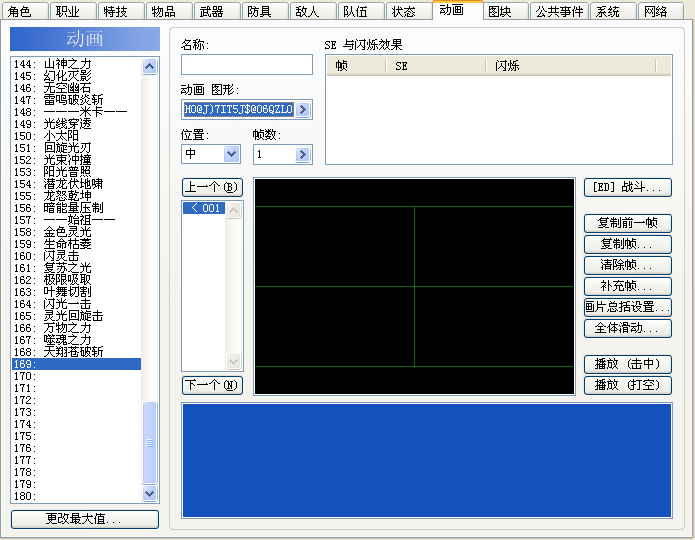
Task: Select animation 155: 龙怒乾坤
Action: (x=76, y=196)
